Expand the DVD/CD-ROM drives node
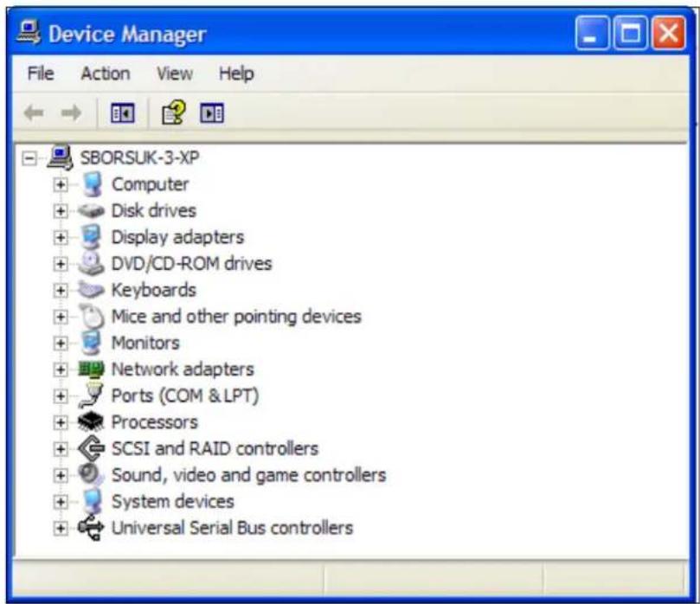The height and width of the screenshot is (604, 700). pos(61,264)
